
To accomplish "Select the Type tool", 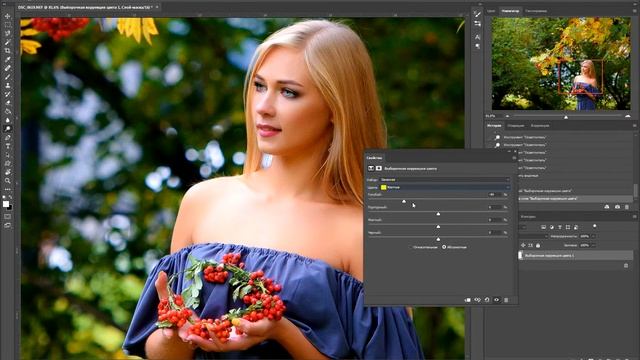I will click(7, 146).
